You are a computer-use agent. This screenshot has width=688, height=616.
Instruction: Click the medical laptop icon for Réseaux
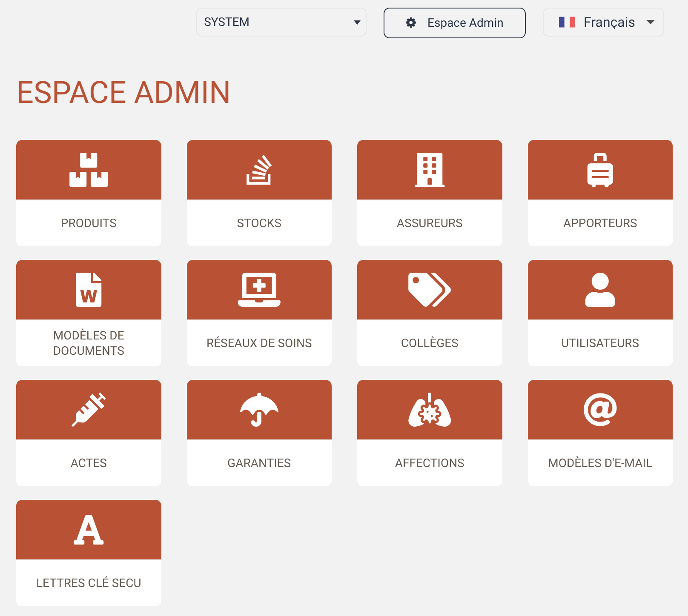click(x=259, y=290)
